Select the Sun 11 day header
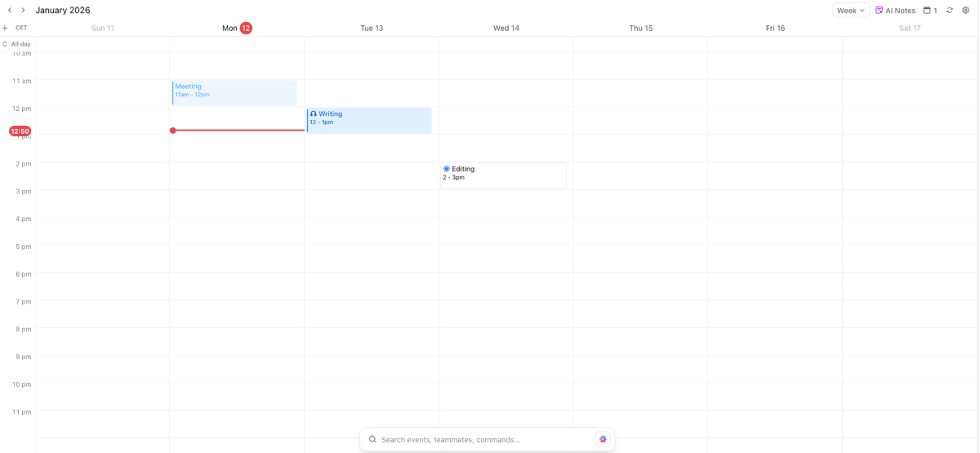 103,29
